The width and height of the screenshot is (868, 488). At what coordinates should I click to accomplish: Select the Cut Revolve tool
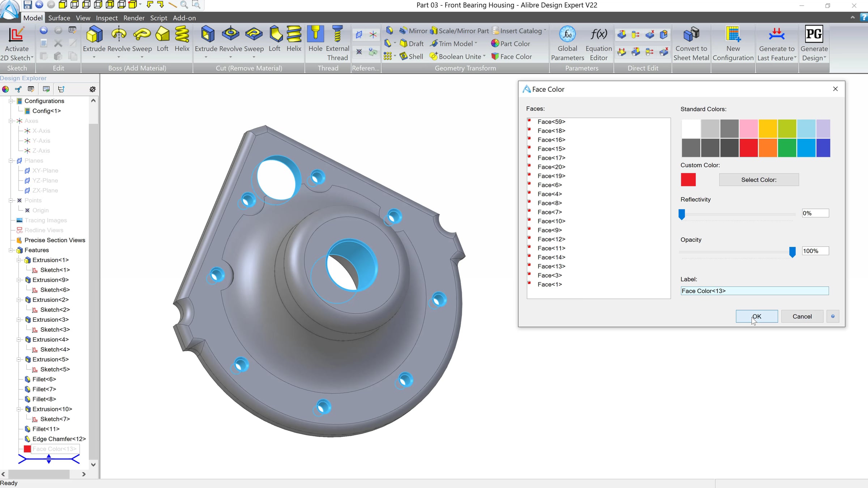230,39
